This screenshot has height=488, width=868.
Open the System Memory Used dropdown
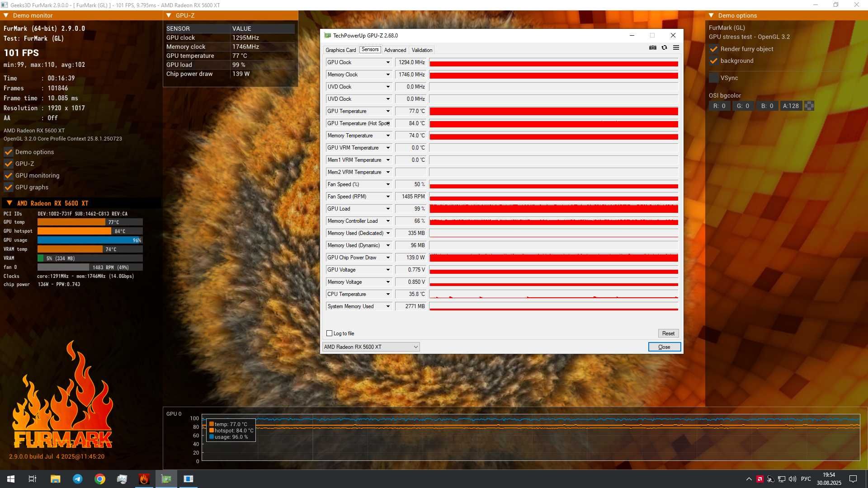click(x=388, y=306)
